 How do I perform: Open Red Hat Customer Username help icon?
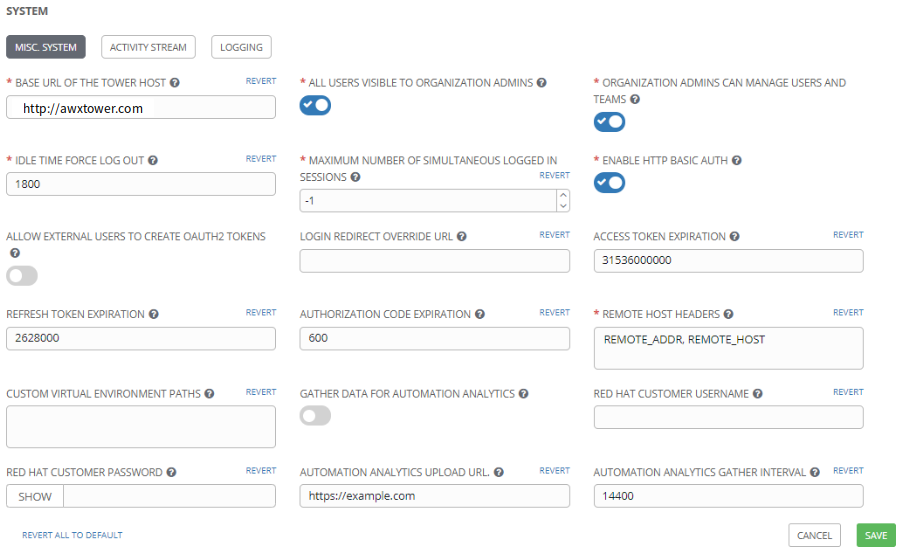(x=758, y=393)
